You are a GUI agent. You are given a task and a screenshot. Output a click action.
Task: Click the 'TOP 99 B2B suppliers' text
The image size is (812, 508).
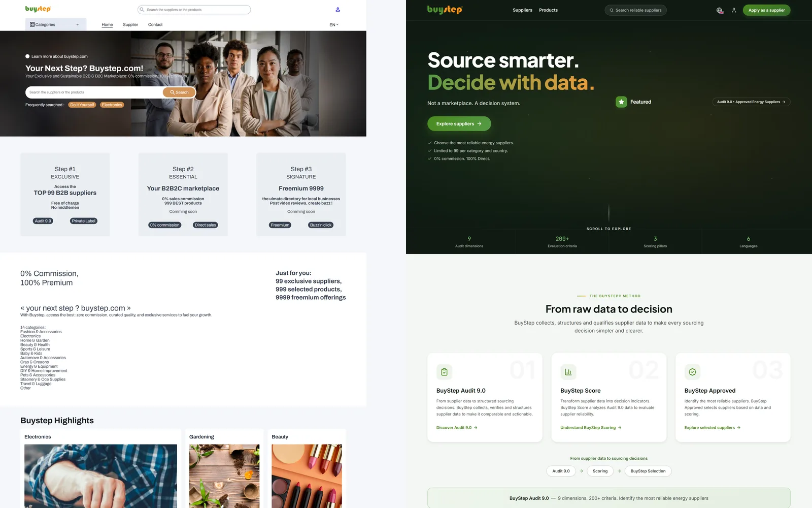65,193
